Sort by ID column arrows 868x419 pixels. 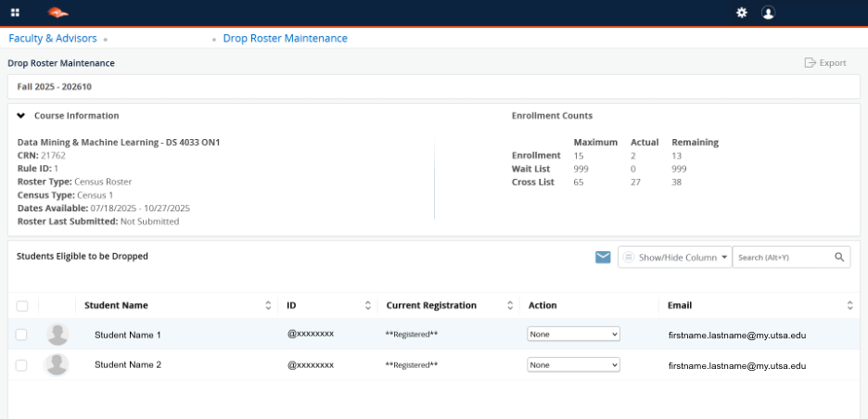tap(367, 305)
